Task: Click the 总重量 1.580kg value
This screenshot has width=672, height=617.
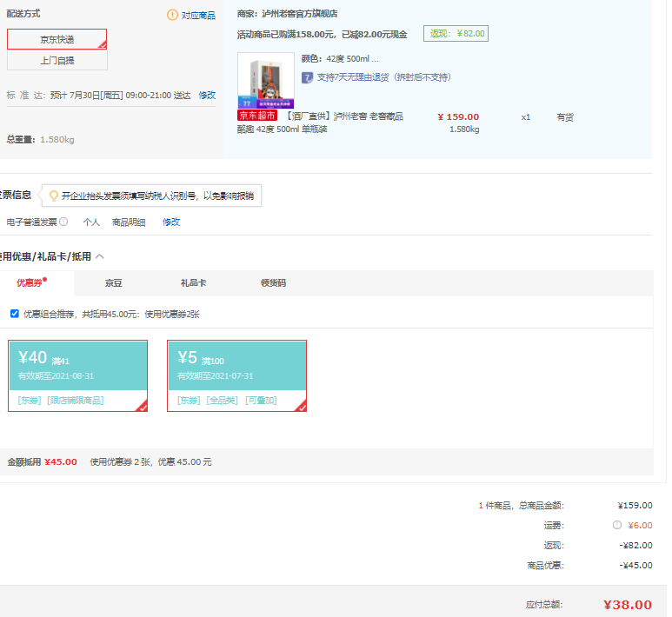Action: (57, 140)
